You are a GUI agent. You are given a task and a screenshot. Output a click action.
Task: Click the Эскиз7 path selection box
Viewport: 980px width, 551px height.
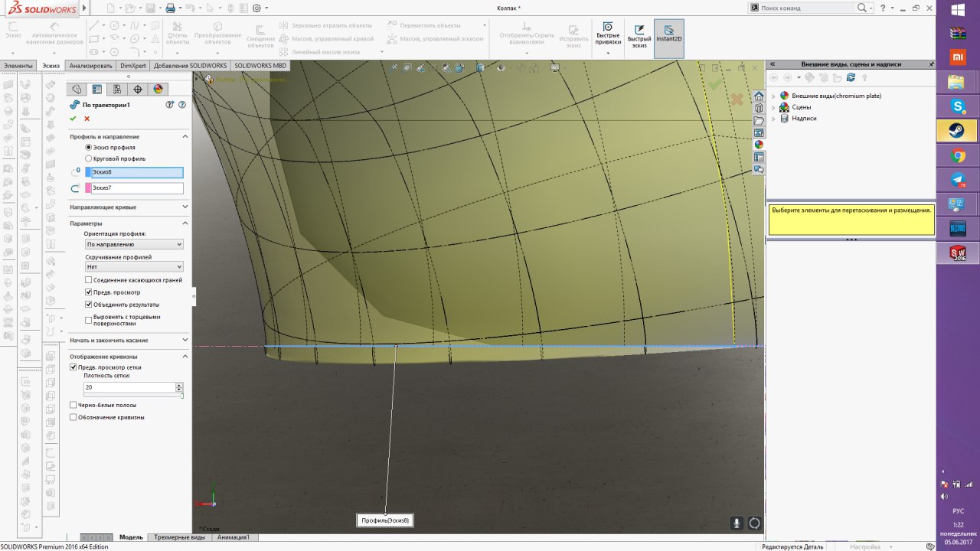coord(137,187)
